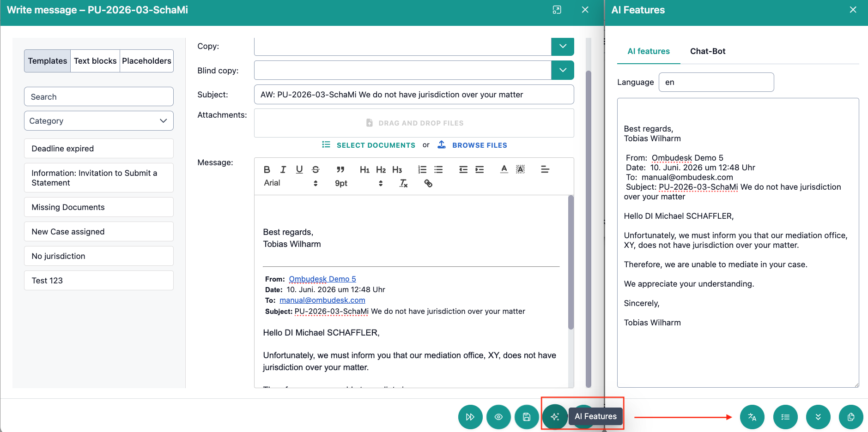Click the message editor scrollbar
This screenshot has height=432, width=868.
(571, 262)
